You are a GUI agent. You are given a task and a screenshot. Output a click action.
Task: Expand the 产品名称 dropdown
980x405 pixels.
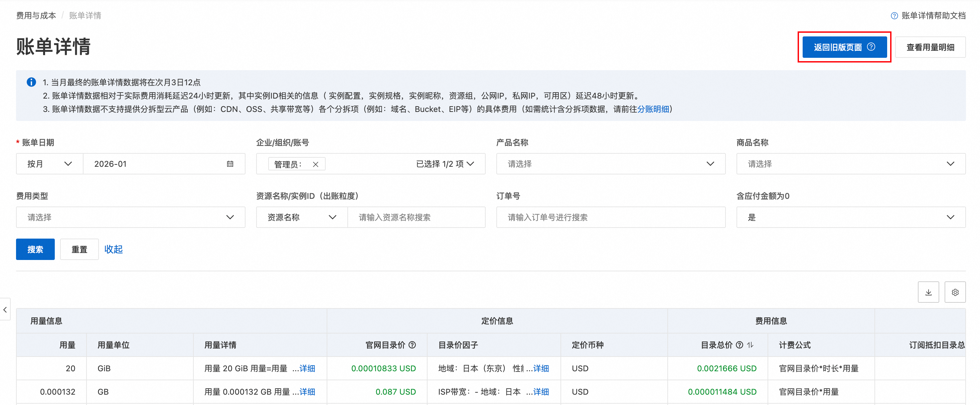pyautogui.click(x=611, y=164)
